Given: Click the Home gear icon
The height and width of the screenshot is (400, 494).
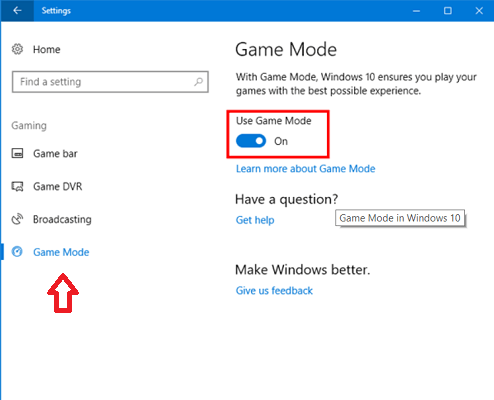Looking at the screenshot, I should [x=17, y=49].
